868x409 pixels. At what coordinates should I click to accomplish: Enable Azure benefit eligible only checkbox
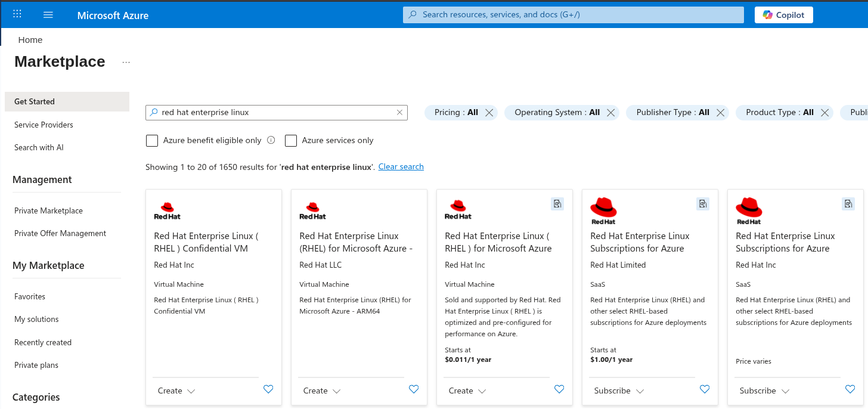[152, 141]
